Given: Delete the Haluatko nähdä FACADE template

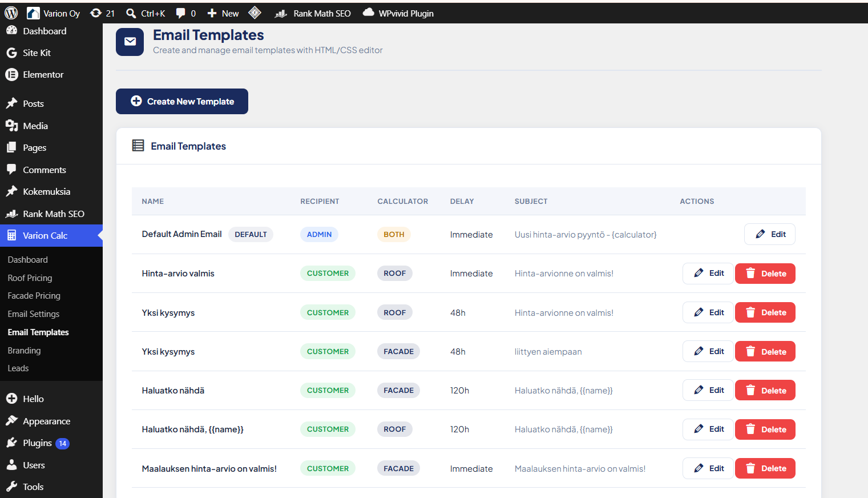Looking at the screenshot, I should tap(765, 391).
